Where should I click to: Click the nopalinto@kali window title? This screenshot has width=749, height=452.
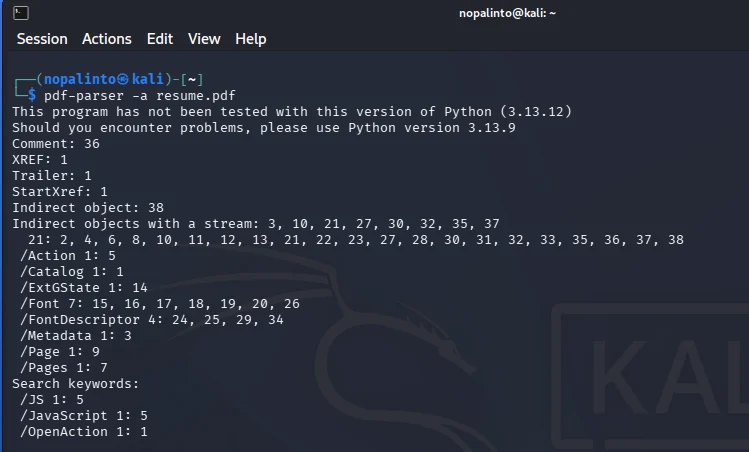(x=507, y=13)
